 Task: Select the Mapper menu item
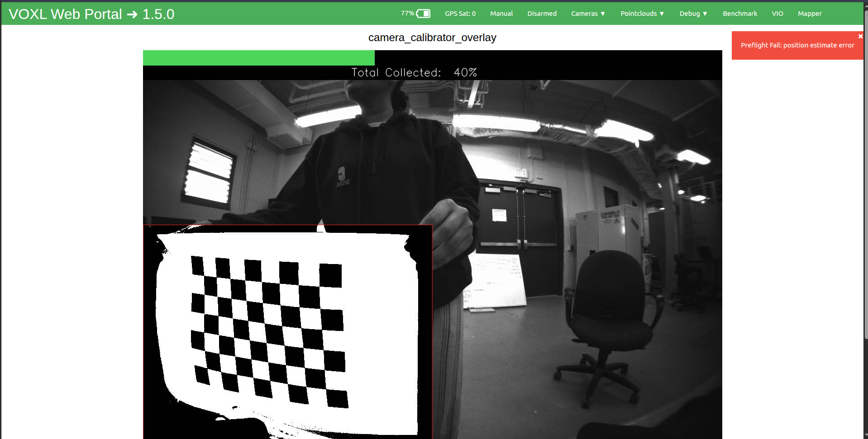pos(810,14)
